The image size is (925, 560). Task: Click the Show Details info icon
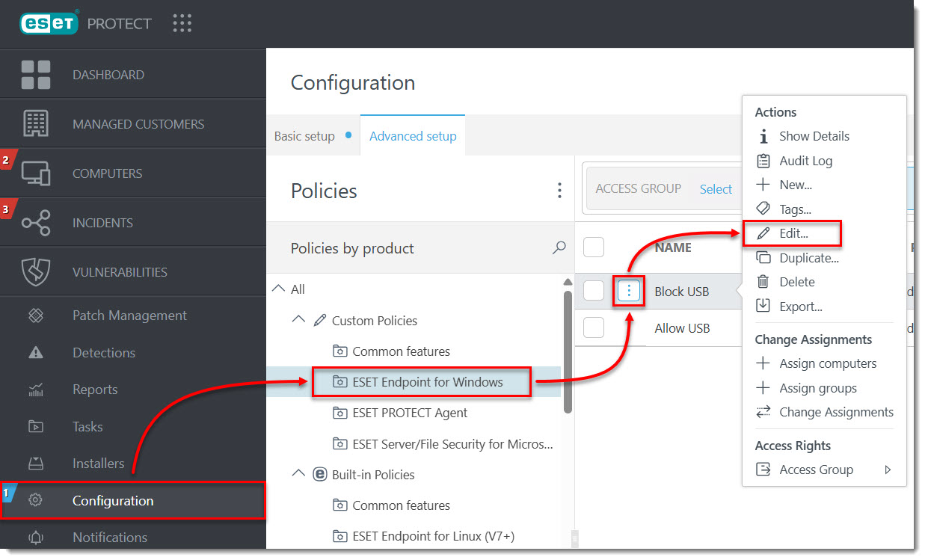(763, 136)
